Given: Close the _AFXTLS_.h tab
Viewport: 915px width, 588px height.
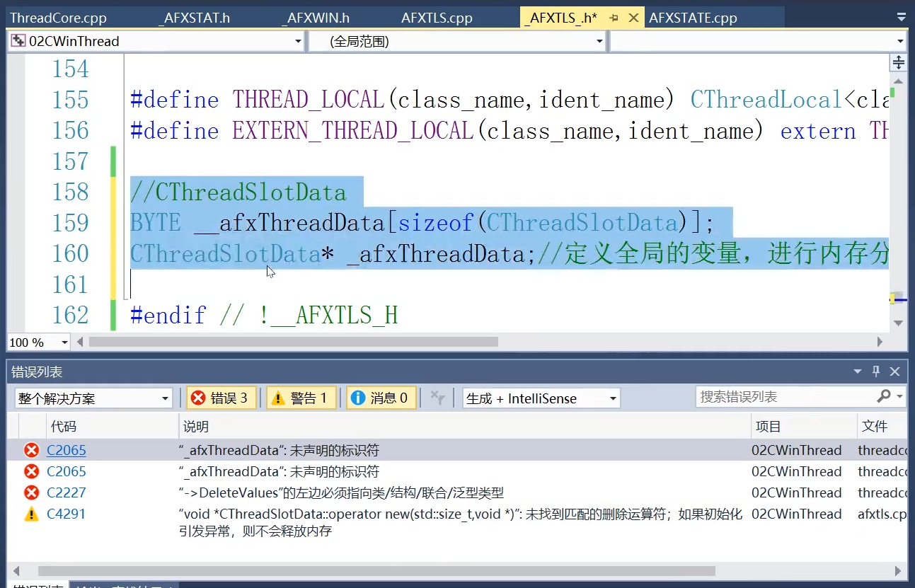Looking at the screenshot, I should [634, 18].
